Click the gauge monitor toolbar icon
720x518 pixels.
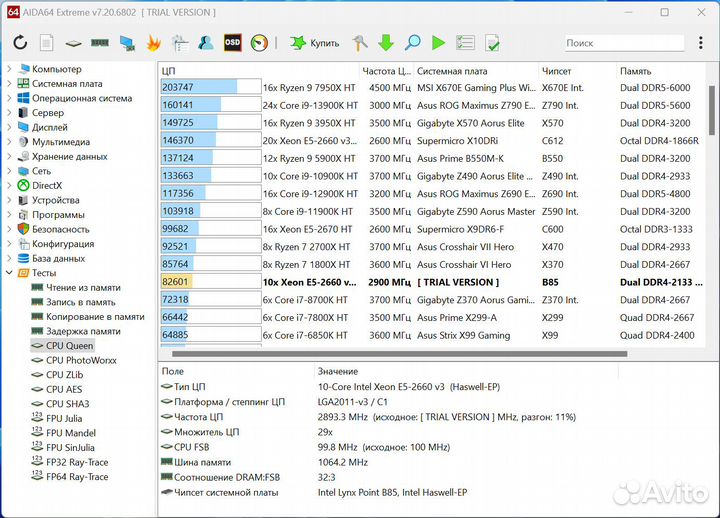point(259,43)
